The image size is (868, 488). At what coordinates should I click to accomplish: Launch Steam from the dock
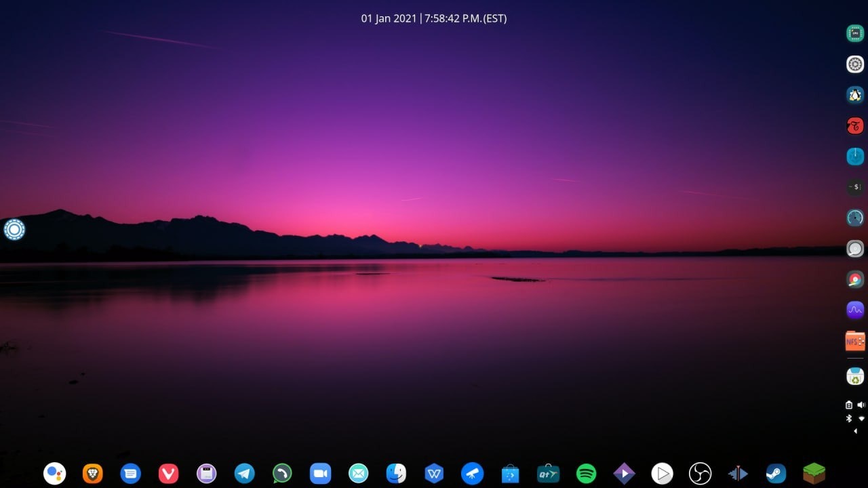[776, 473]
